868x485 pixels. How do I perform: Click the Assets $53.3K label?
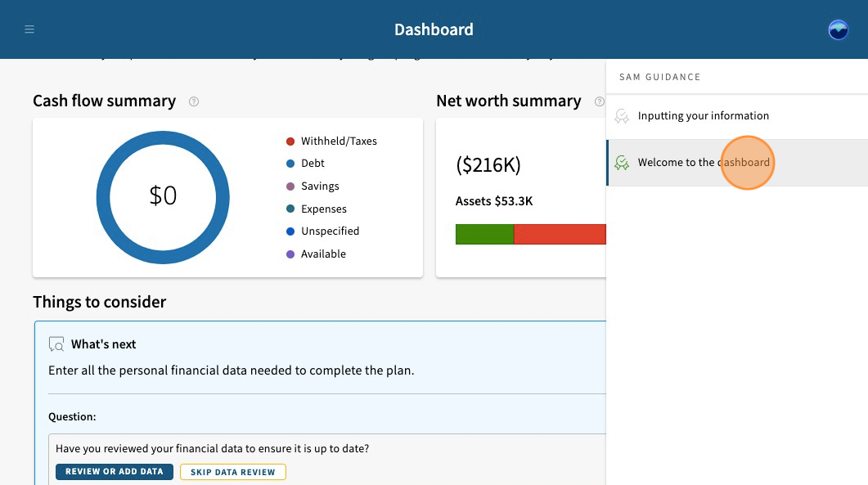(494, 201)
